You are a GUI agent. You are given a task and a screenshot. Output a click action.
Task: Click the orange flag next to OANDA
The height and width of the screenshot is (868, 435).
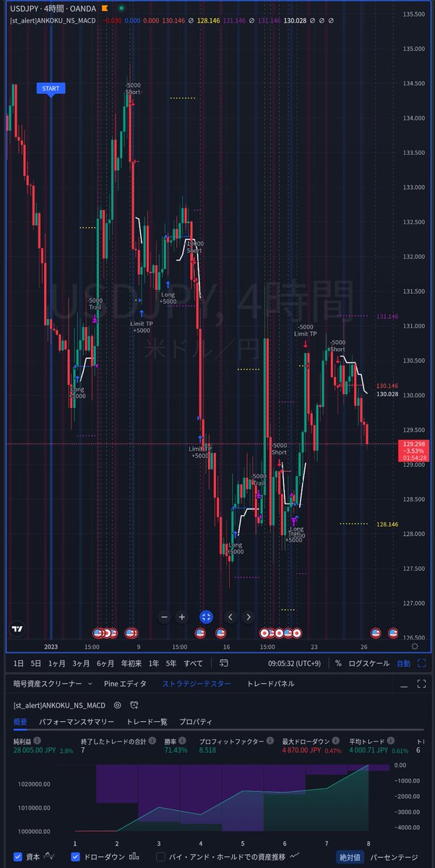[105, 7]
